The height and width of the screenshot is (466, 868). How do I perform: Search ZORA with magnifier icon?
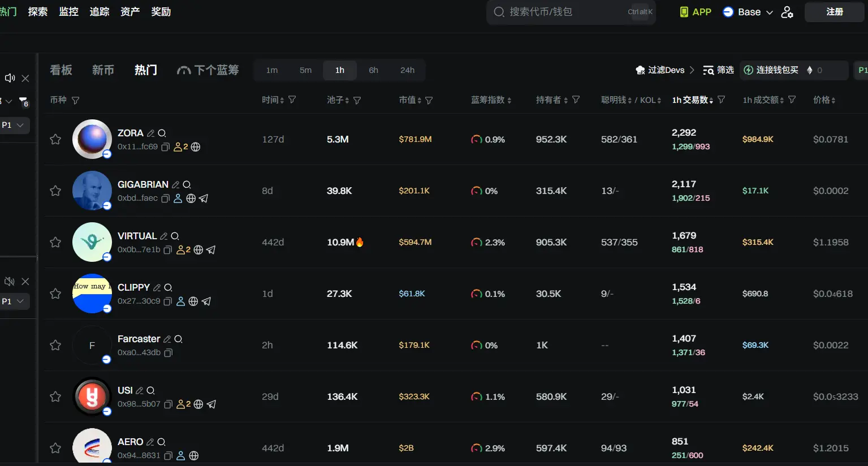coord(162,133)
